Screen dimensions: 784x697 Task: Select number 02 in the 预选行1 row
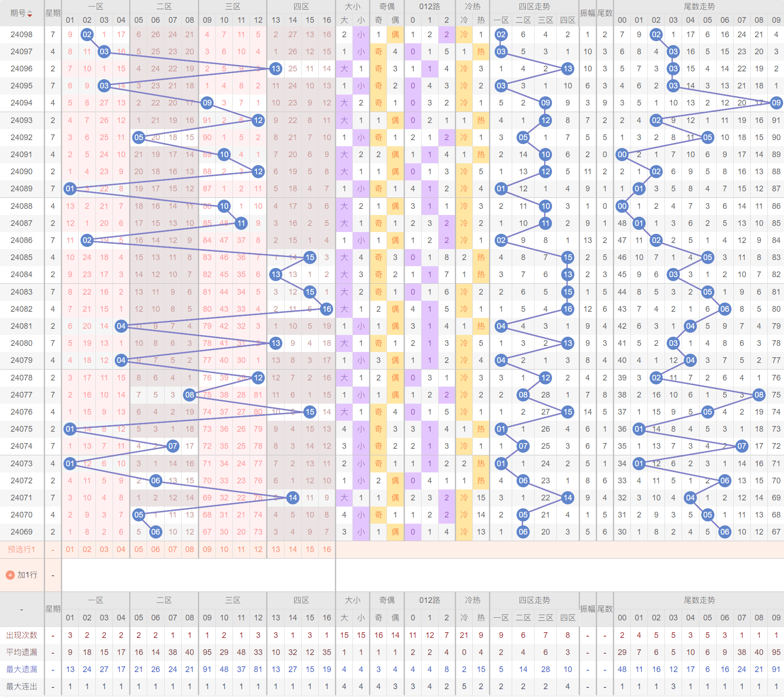coord(87,549)
